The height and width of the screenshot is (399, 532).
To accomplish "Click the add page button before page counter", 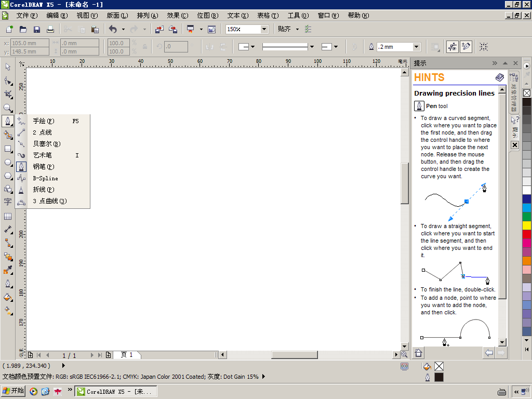I will (30, 355).
